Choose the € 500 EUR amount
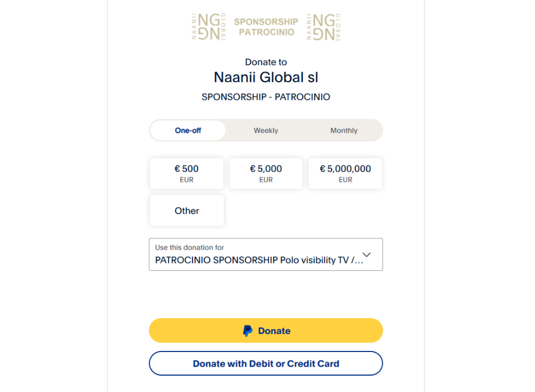Screen dimensions: 535x392 tap(186, 173)
